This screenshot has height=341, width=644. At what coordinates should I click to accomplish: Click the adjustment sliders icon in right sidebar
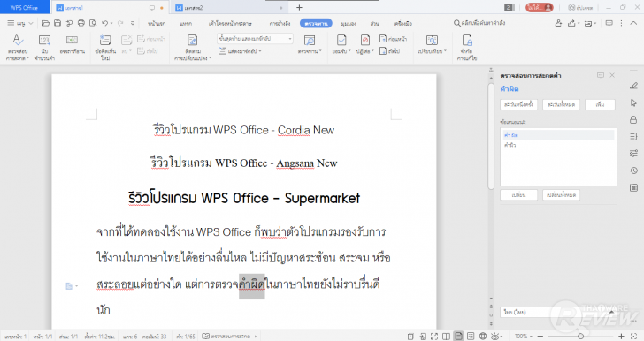tap(633, 154)
